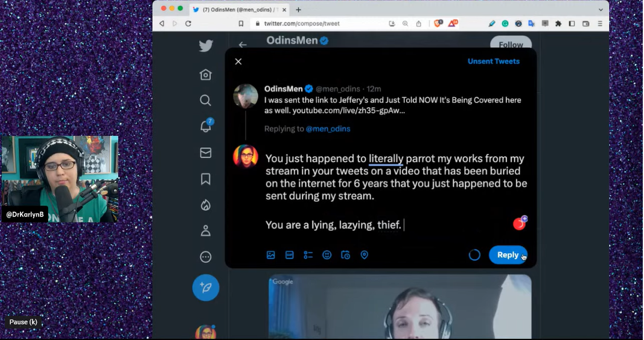Close the reply compose dialog
This screenshot has height=340, width=644.
238,61
